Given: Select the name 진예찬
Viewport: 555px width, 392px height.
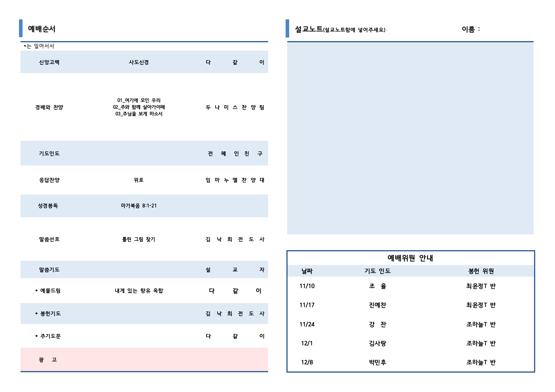Looking at the screenshot, I should (x=377, y=305).
